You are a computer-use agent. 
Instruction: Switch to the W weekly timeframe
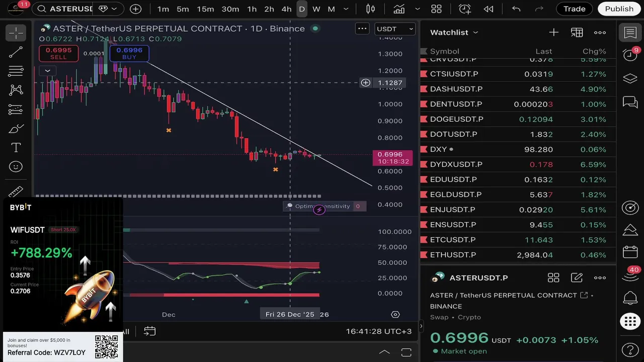pos(316,9)
